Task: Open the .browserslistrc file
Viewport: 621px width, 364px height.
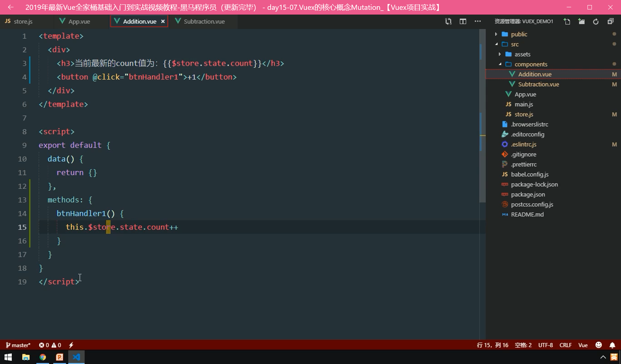Action: 553,124
